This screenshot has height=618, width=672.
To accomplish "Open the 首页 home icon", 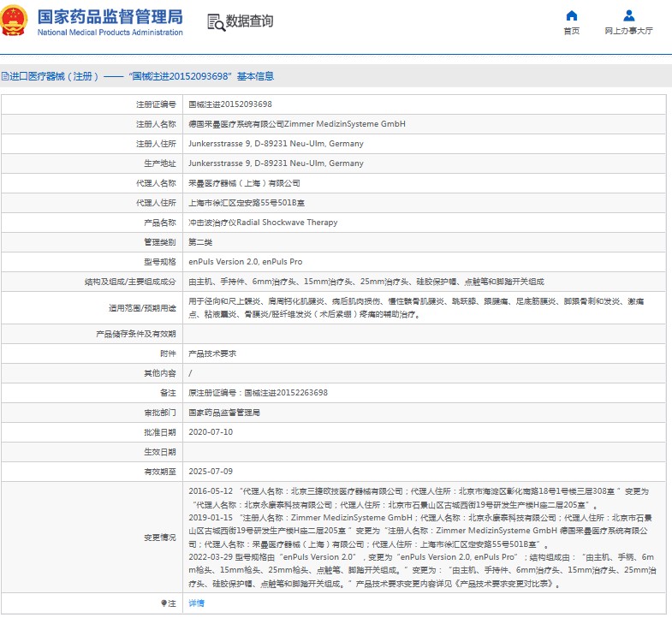I will point(571,16).
